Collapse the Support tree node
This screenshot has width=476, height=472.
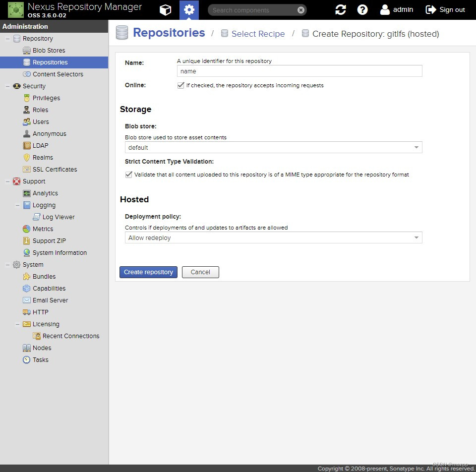pos(7,181)
